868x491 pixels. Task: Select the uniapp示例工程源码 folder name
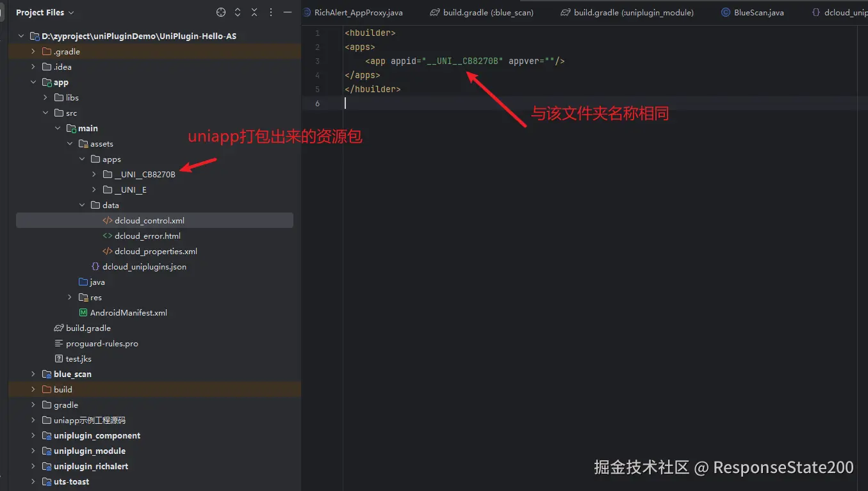click(x=90, y=420)
